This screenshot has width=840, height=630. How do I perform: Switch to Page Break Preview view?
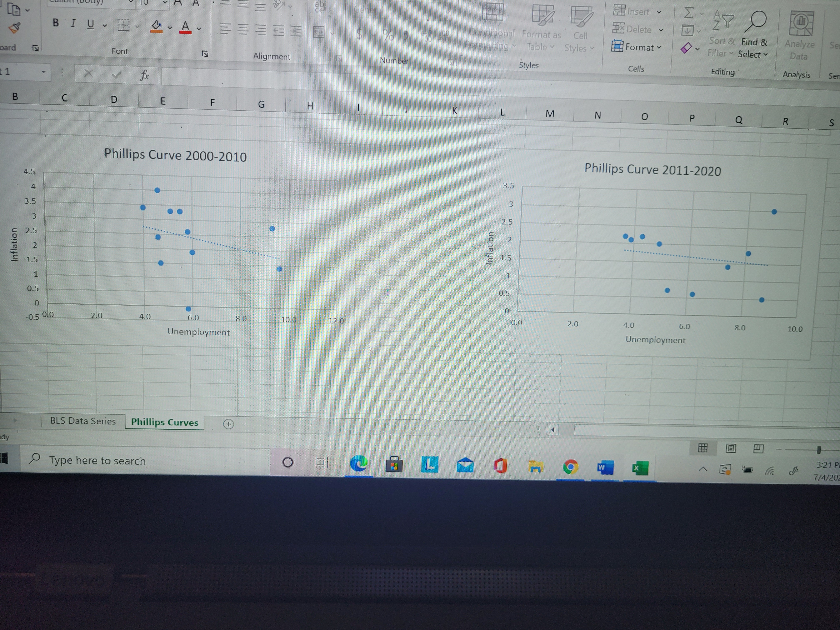758,449
